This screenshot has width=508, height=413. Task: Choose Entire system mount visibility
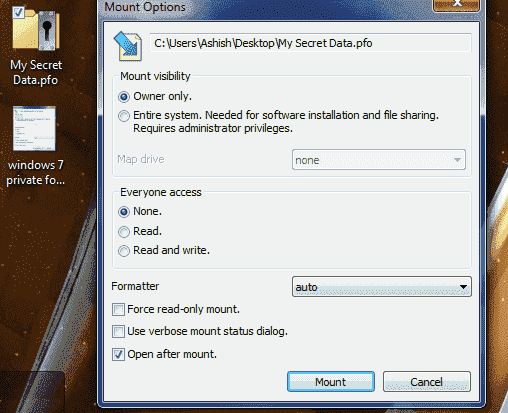tap(124, 116)
